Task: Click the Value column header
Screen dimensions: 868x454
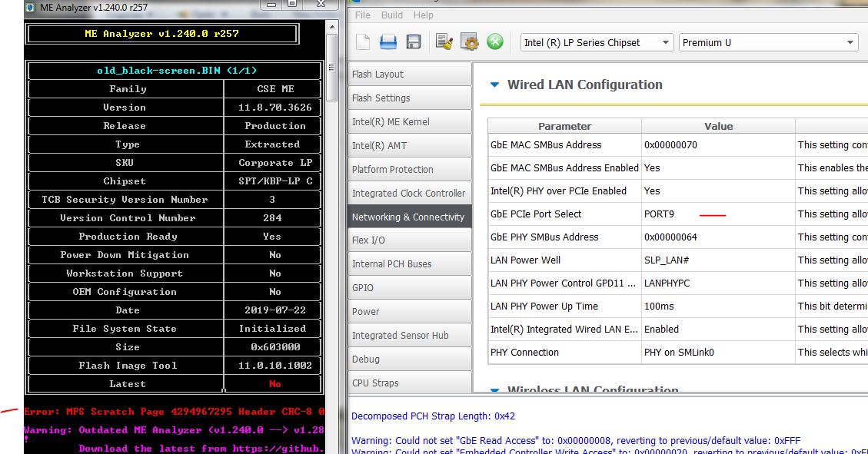Action: 719,126
